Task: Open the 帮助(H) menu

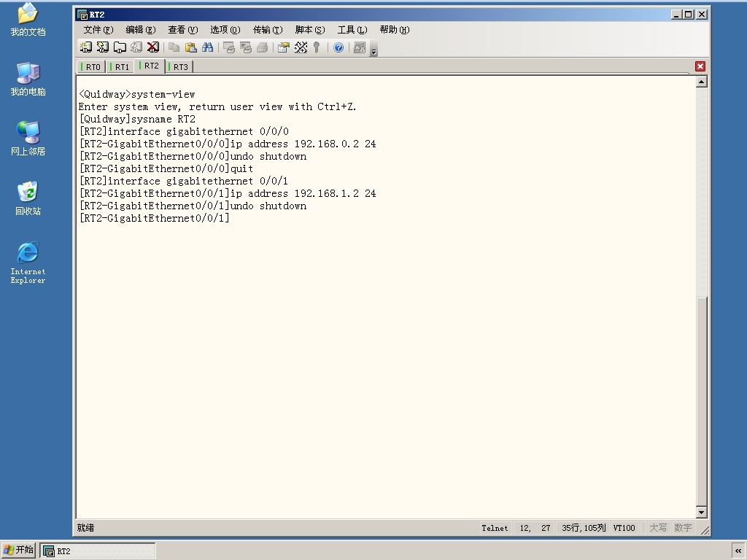Action: [x=395, y=29]
